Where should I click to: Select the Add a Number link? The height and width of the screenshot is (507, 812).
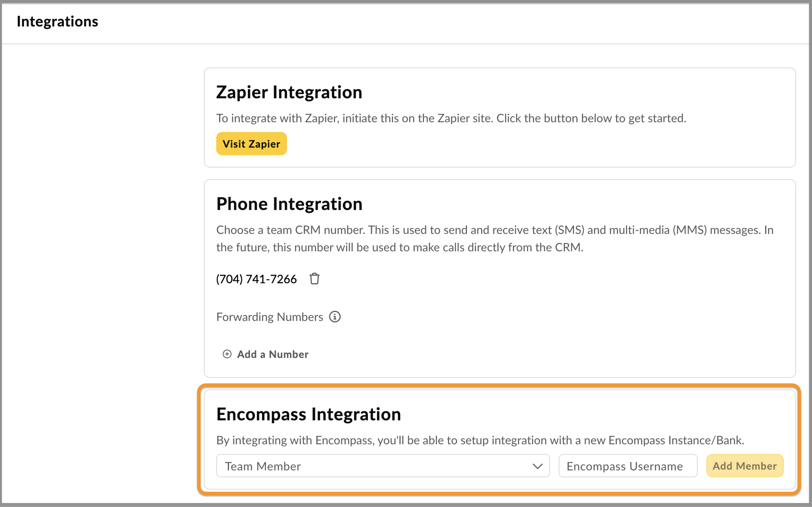[x=272, y=354]
